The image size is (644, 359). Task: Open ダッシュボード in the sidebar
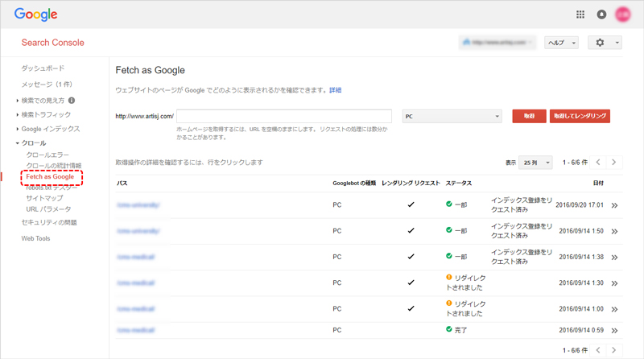point(43,68)
